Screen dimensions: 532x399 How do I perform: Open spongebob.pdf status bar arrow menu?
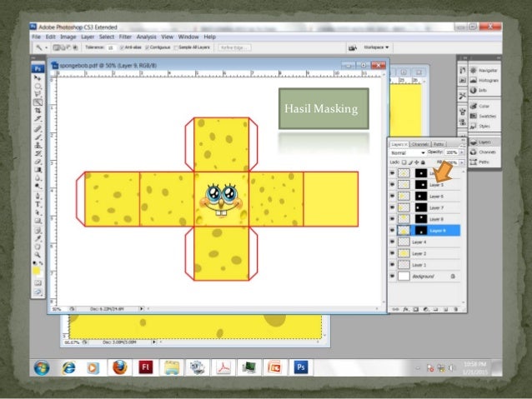[142, 309]
